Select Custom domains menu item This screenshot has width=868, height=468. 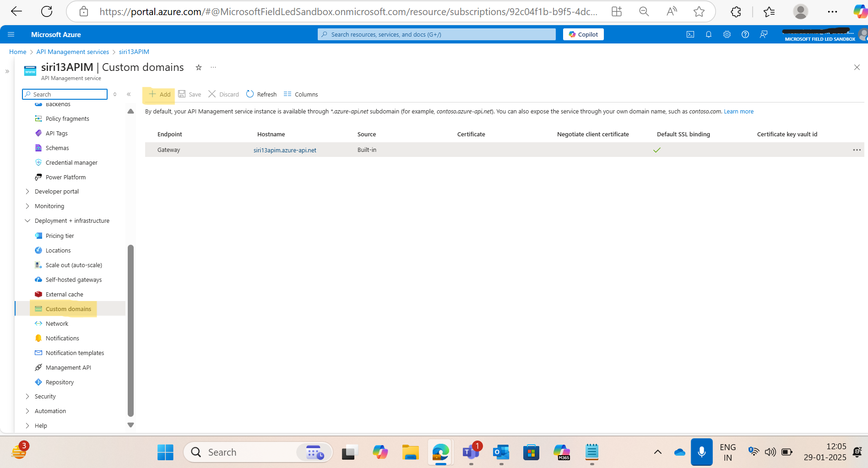pos(68,309)
